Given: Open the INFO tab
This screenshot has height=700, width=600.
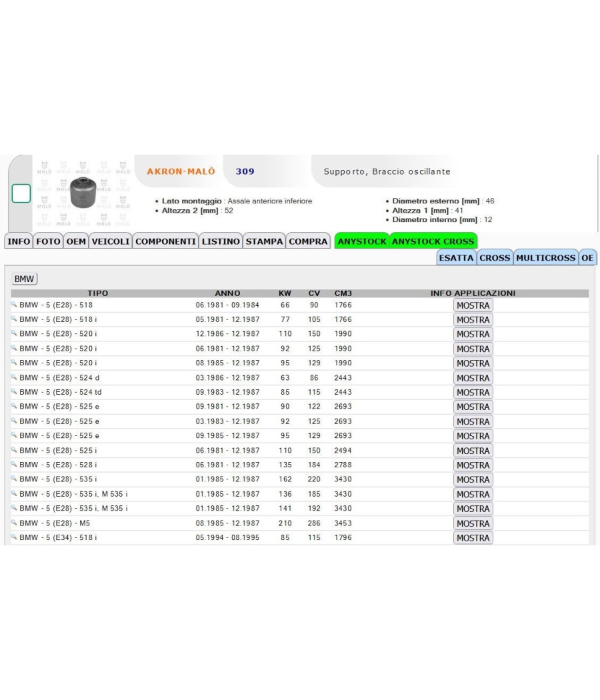Looking at the screenshot, I should (x=19, y=241).
